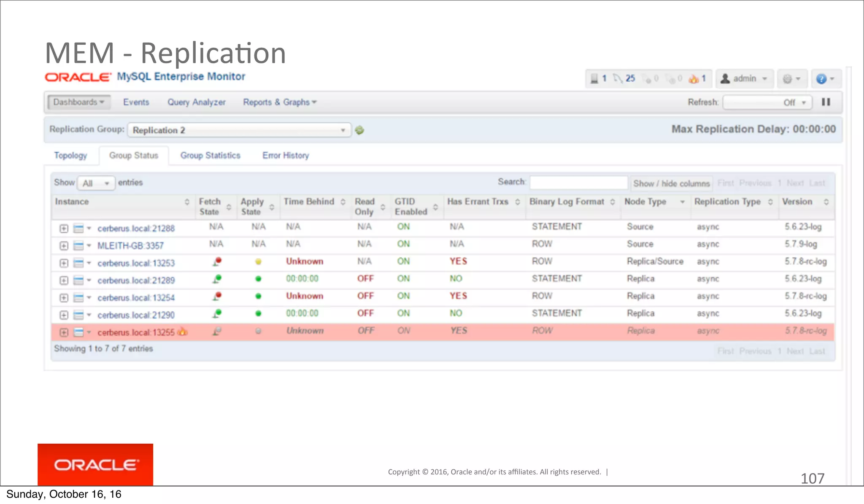Open the Error History tab
This screenshot has width=864, height=504.
tap(286, 156)
